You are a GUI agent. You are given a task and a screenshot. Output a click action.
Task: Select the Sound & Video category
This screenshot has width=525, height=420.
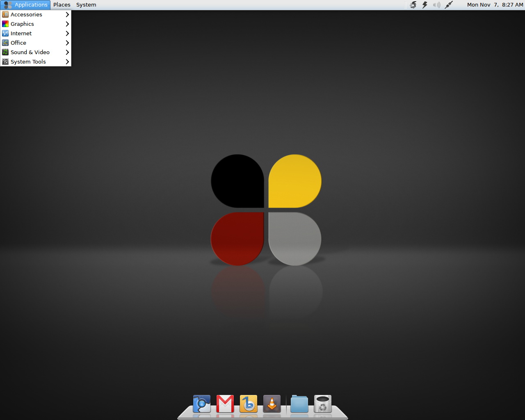click(30, 52)
